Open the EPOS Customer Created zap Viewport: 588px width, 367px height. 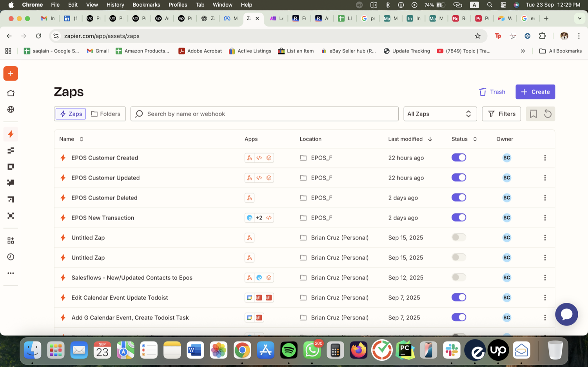coord(105,158)
